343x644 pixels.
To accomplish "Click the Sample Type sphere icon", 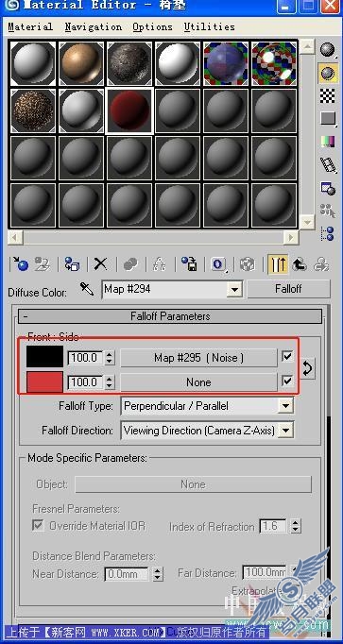I will 327,50.
